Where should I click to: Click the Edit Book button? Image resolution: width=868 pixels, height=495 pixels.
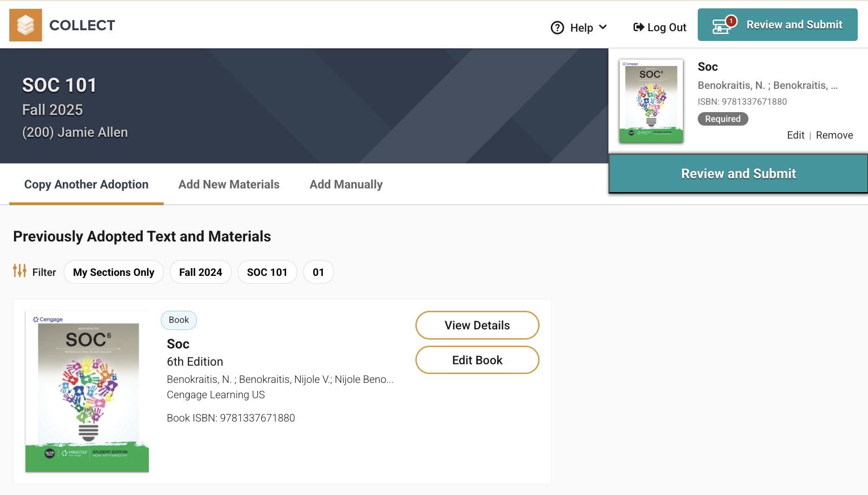coord(477,360)
